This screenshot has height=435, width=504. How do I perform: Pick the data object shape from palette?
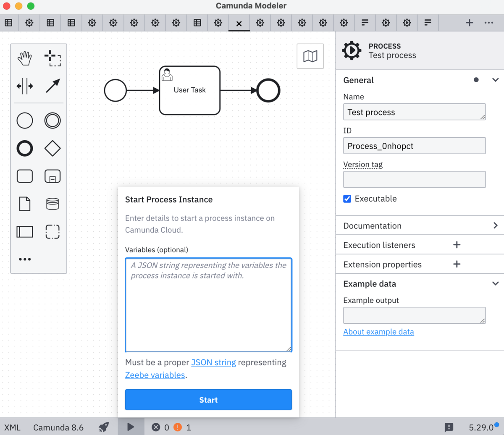point(25,204)
